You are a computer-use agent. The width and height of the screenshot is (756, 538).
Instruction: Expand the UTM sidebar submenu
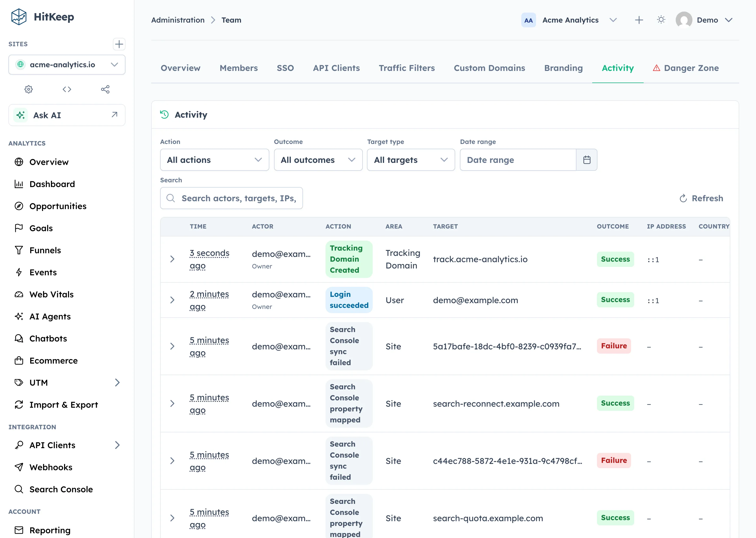click(x=117, y=383)
